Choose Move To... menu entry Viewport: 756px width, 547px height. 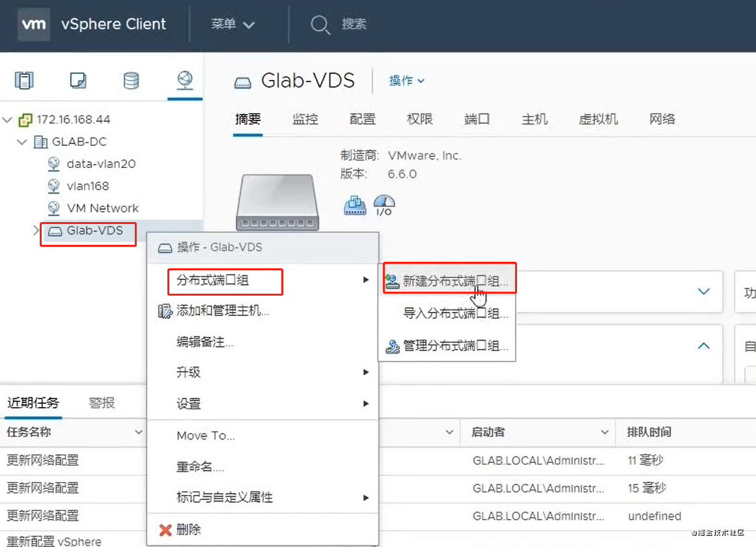(263, 436)
